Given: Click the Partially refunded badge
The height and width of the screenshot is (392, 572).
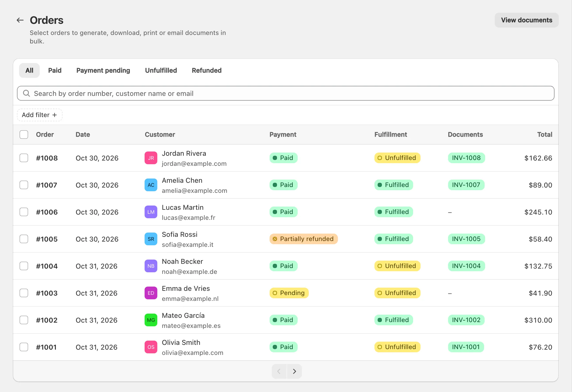Looking at the screenshot, I should click(304, 239).
